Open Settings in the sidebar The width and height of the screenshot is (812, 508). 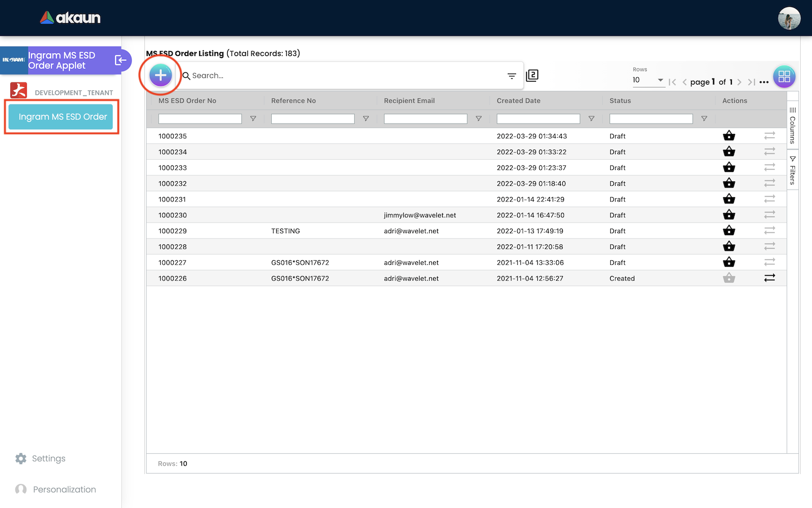point(48,458)
